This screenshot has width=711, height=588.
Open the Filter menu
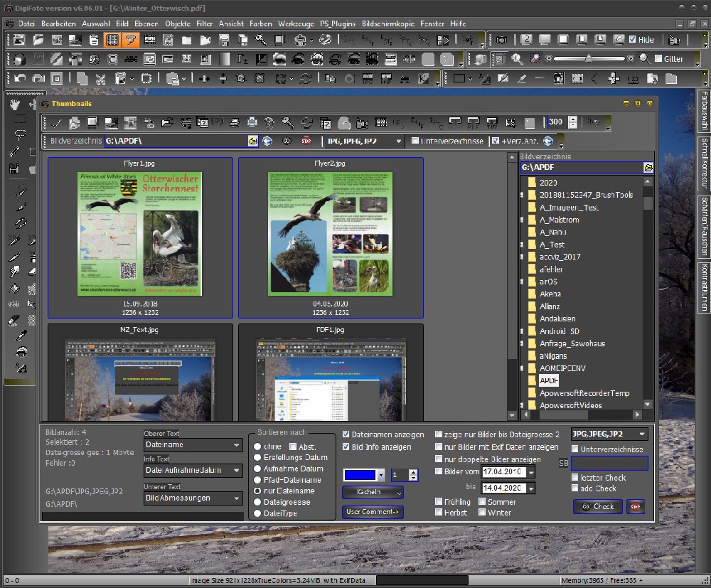tap(204, 23)
